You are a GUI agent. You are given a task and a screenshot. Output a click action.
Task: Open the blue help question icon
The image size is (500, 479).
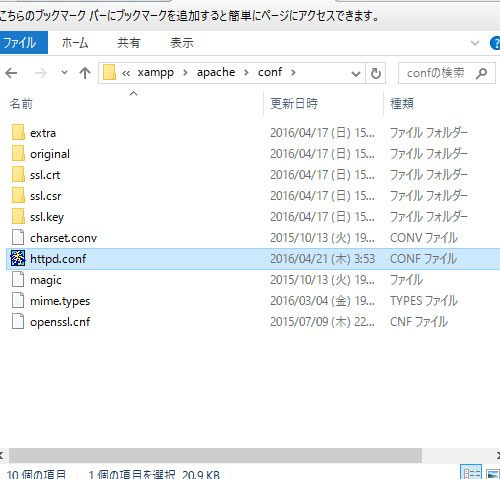495,43
